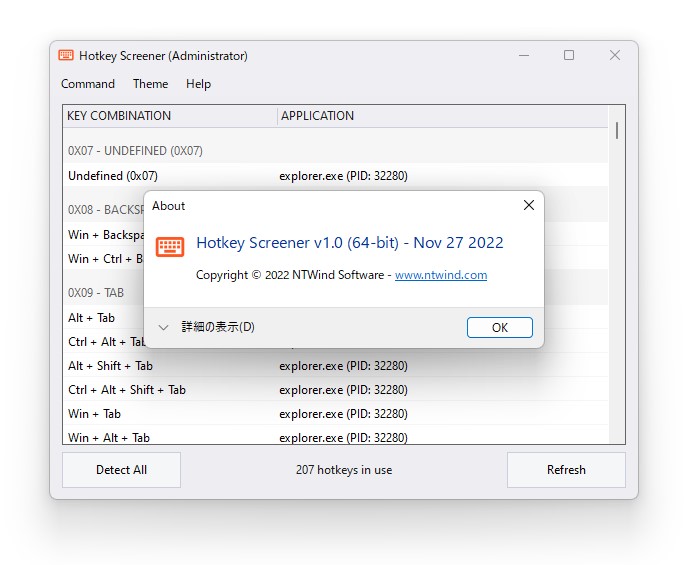Screen dimensions: 688x565
Task: Select the Alt + Shift + Tab row
Action: pyautogui.click(x=336, y=365)
